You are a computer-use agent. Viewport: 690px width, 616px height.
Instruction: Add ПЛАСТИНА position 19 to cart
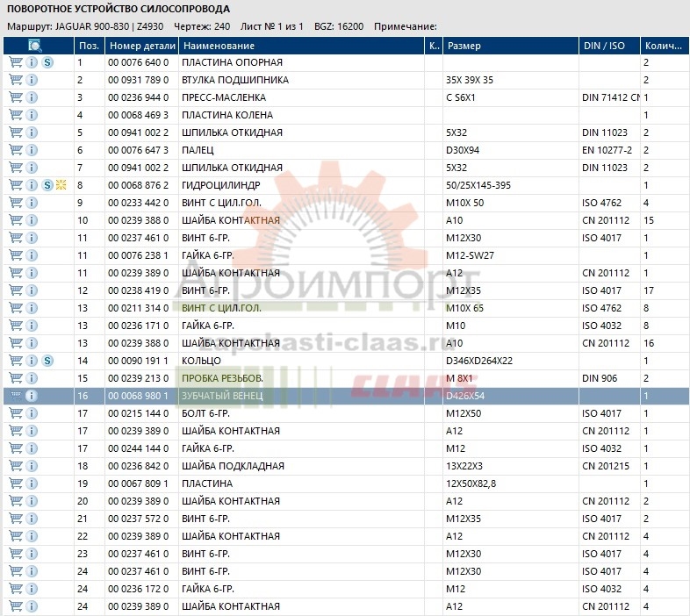(x=16, y=483)
